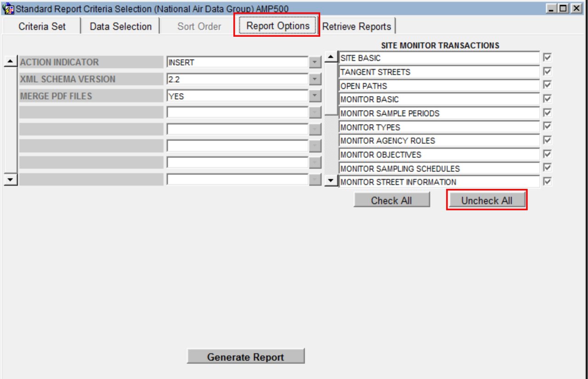Image resolution: width=588 pixels, height=379 pixels.
Task: Switch to the Criteria Set tab
Action: pos(42,27)
